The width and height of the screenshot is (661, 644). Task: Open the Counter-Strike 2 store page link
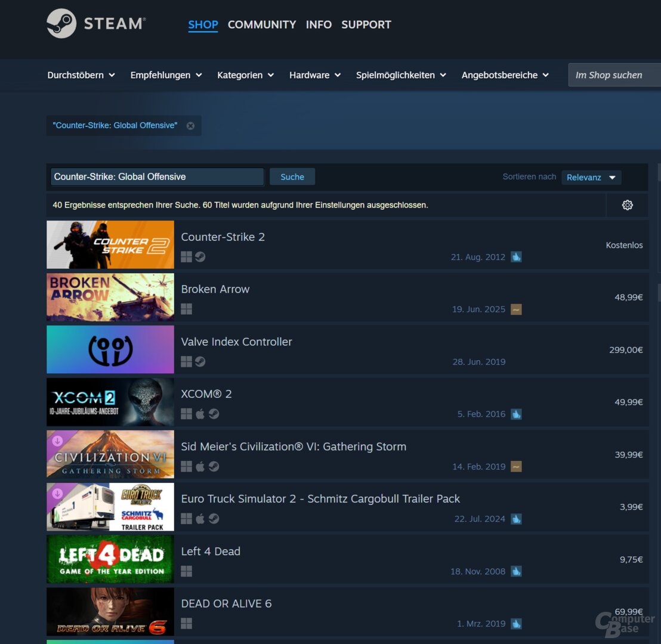coord(223,237)
